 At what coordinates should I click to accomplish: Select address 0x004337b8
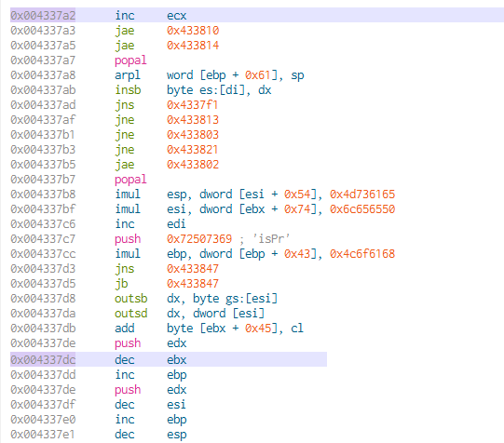point(43,195)
